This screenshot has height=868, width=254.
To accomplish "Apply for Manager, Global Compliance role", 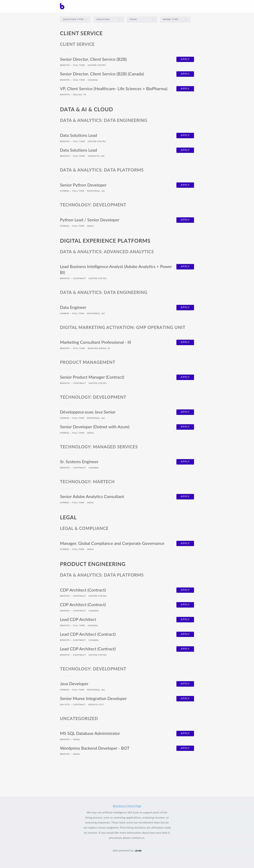I will coord(185,543).
